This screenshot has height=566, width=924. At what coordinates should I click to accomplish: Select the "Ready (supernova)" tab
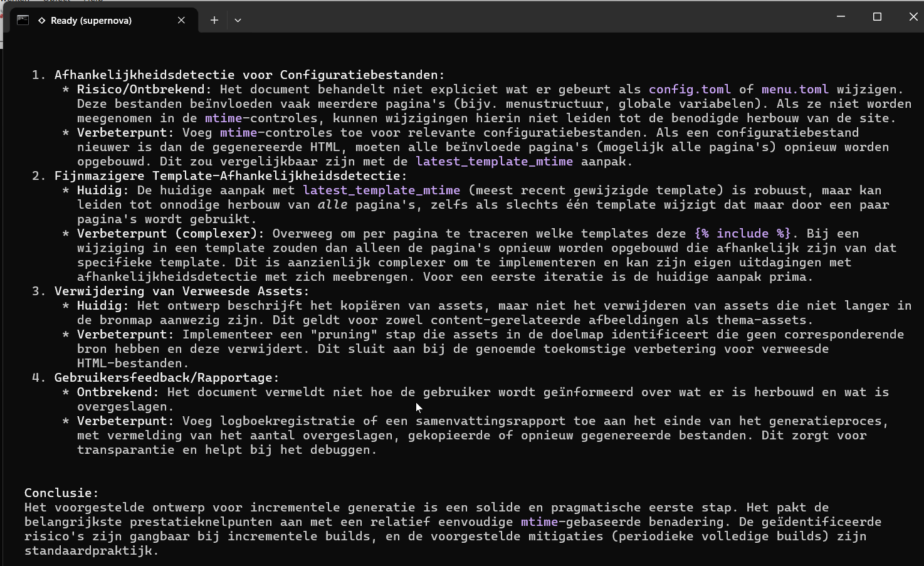point(91,21)
